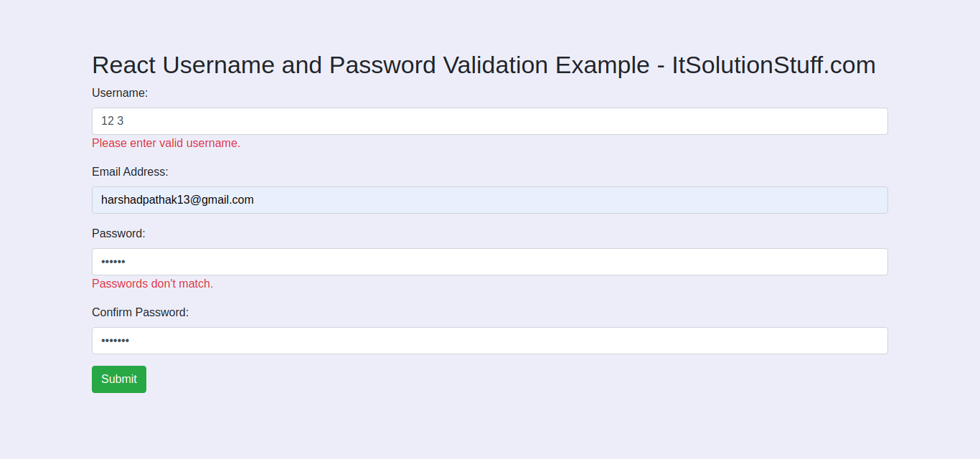This screenshot has height=459, width=980.
Task: Click into the Password input field
Action: click(490, 262)
